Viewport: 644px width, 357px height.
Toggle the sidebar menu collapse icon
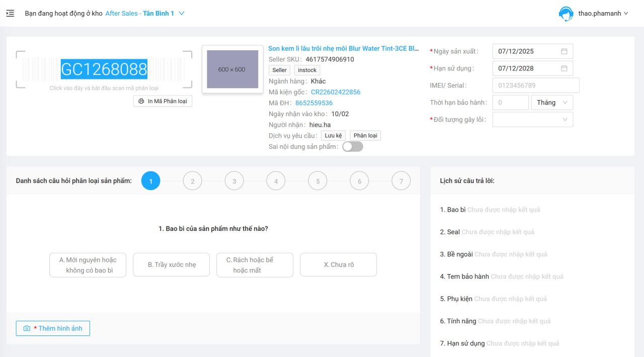[x=10, y=14]
